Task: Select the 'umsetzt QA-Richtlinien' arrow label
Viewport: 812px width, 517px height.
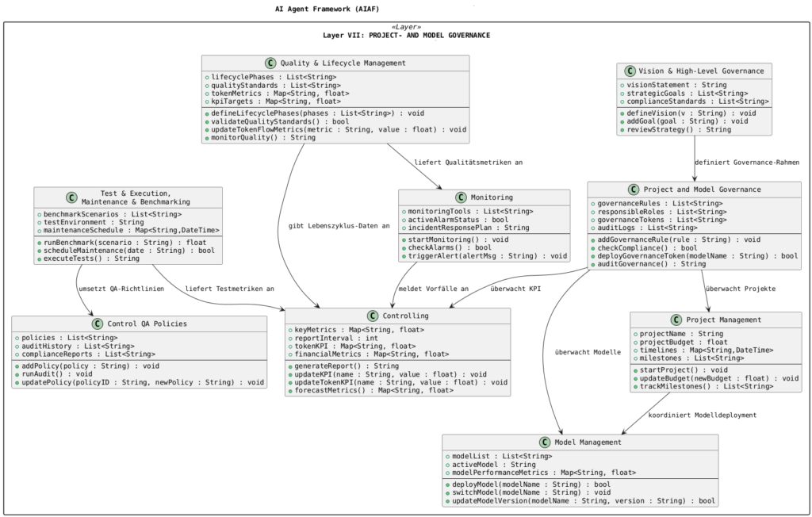Action: coord(121,289)
